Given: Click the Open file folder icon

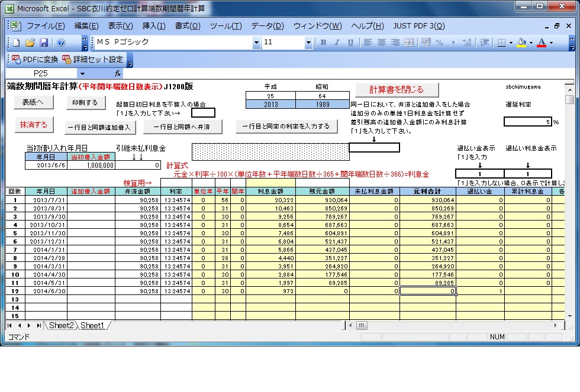Looking at the screenshot, I should 30,43.
